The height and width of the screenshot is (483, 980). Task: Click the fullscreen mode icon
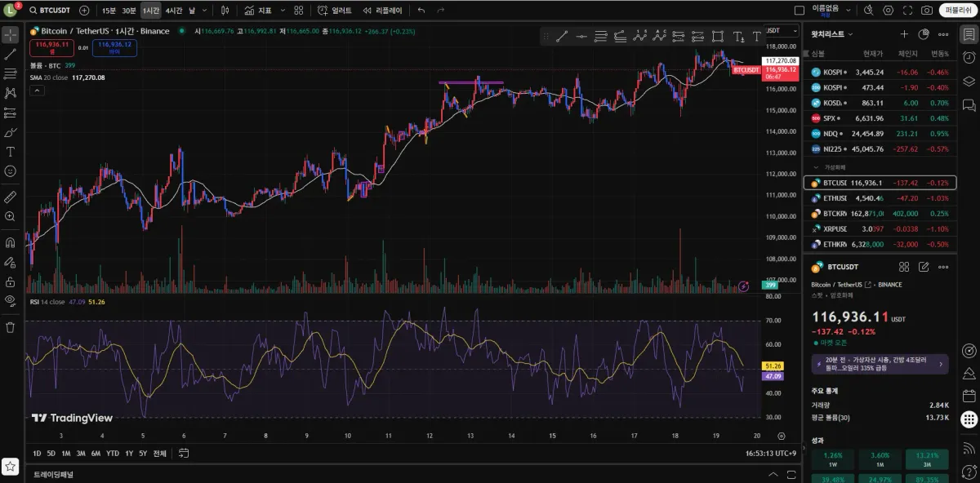[x=907, y=11]
